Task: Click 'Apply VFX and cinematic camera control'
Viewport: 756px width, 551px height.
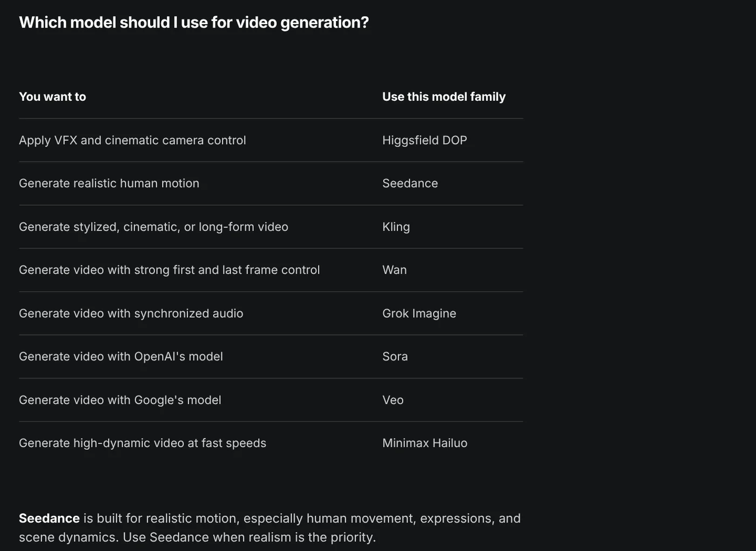Action: (132, 140)
